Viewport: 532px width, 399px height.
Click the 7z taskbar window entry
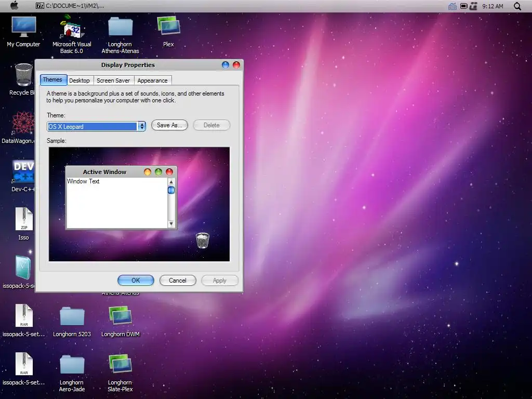pos(70,6)
